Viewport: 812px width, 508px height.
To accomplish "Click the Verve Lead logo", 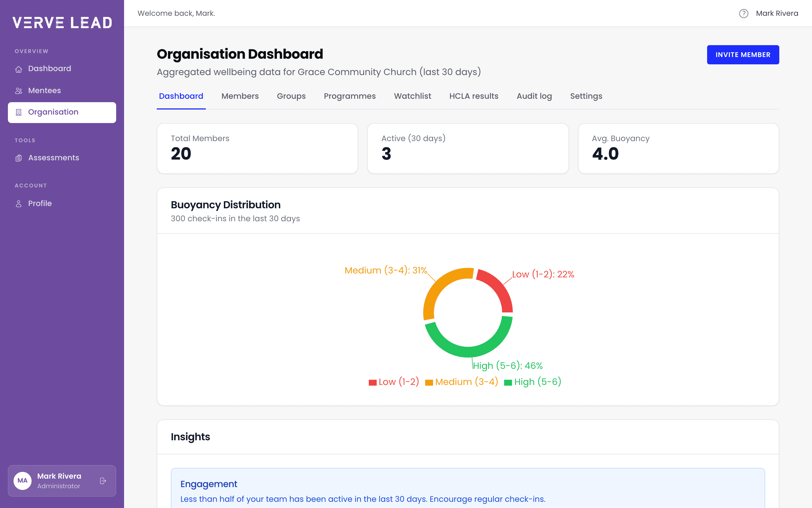I will 62,23.
